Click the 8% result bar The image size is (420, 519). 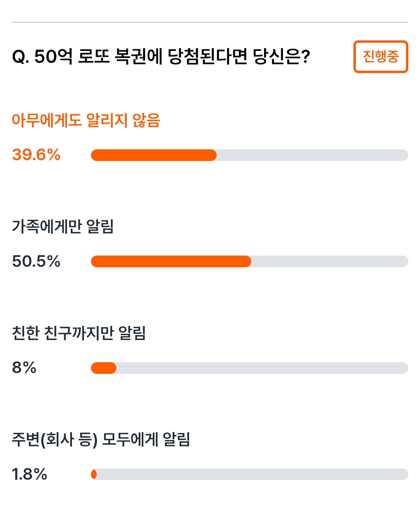[249, 368]
